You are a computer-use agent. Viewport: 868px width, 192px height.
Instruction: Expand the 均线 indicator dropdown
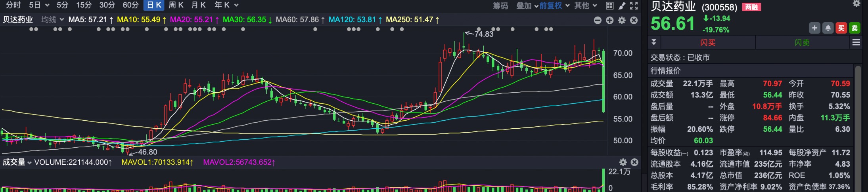tap(53, 19)
